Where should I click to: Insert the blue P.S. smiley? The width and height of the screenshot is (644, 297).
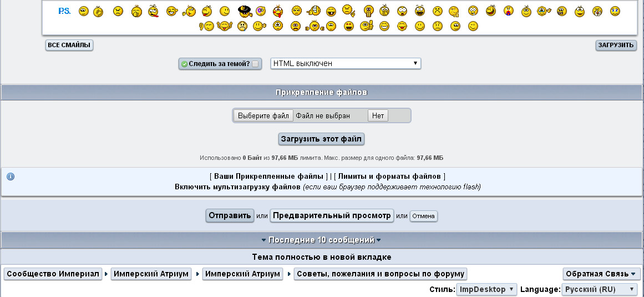click(64, 11)
